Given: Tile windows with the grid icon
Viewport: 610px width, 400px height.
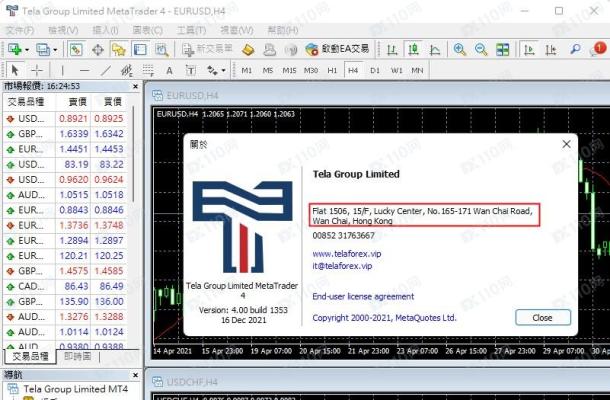Looking at the screenshot, I should tap(503, 49).
